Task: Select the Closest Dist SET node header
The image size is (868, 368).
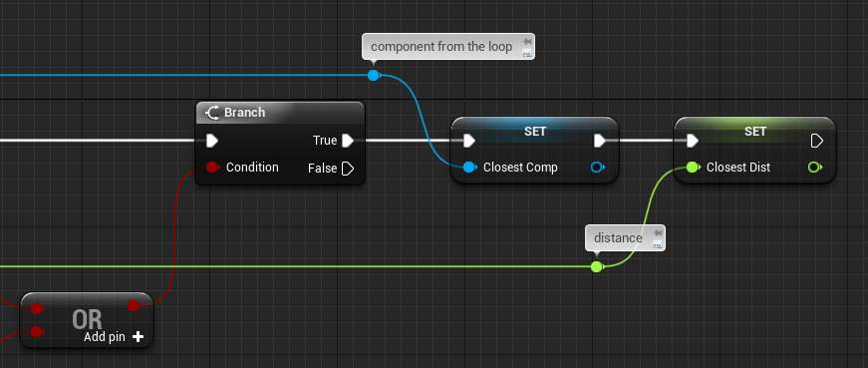Action: (x=755, y=132)
